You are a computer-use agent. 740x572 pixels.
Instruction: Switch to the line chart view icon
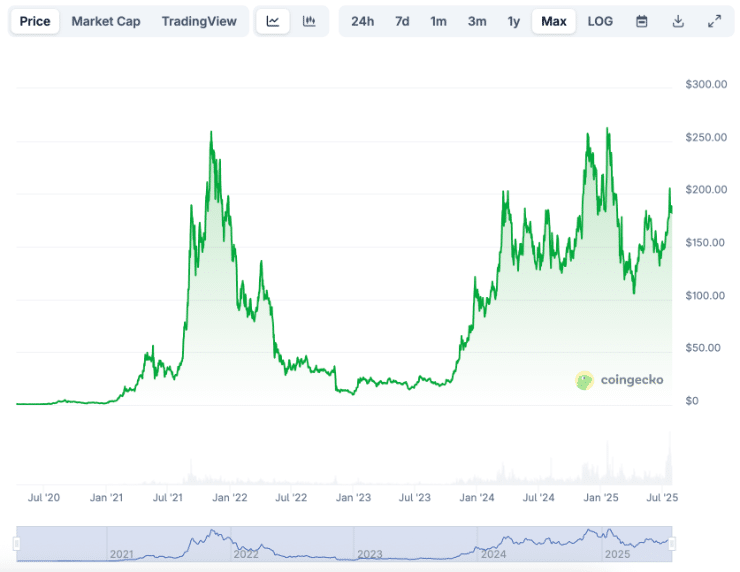pos(273,21)
